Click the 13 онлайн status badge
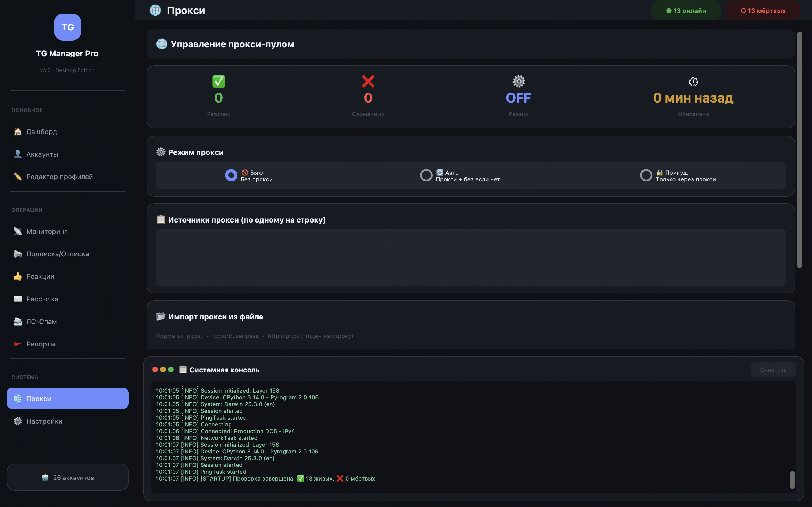 [x=686, y=11]
